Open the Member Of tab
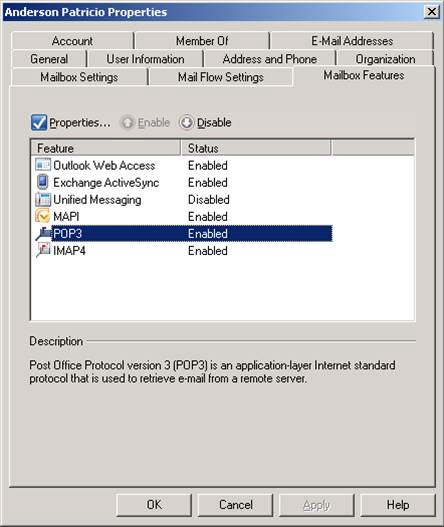Image resolution: width=444 pixels, height=527 pixels. tap(202, 41)
